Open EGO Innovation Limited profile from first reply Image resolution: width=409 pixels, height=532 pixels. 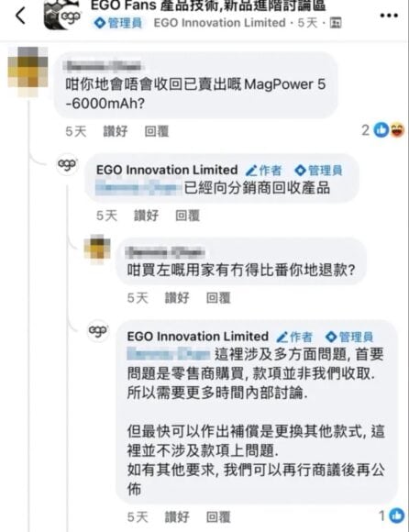(167, 170)
